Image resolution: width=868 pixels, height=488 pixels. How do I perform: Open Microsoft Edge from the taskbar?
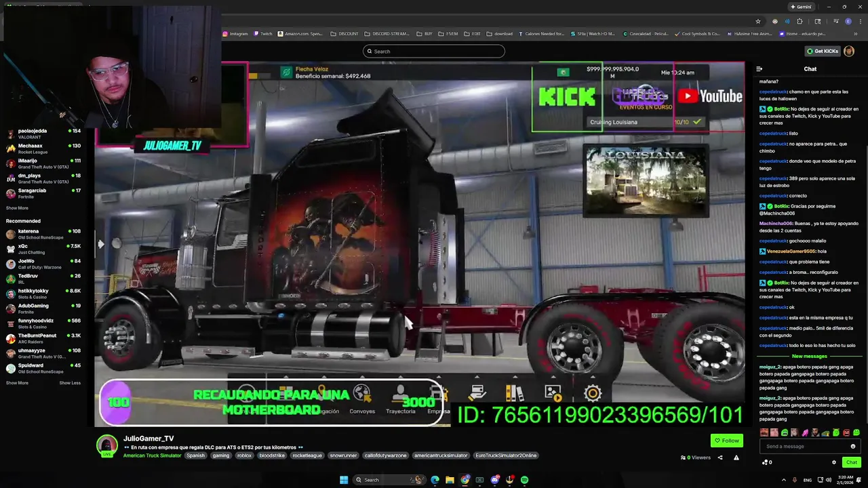point(435,480)
